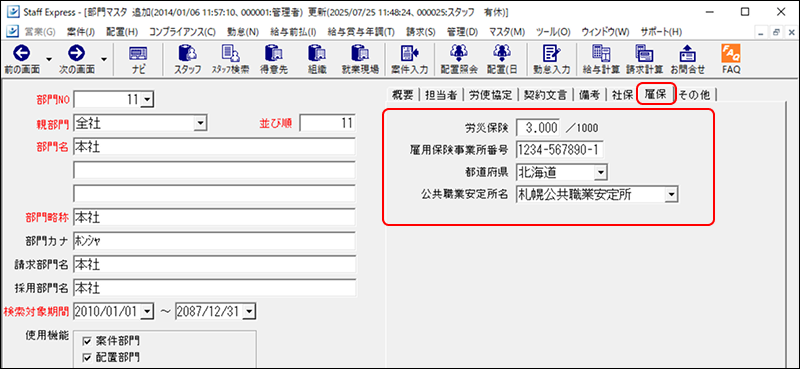Image resolution: width=800 pixels, height=369 pixels.
Task: Open the マスタ(M) menu
Action: (507, 32)
